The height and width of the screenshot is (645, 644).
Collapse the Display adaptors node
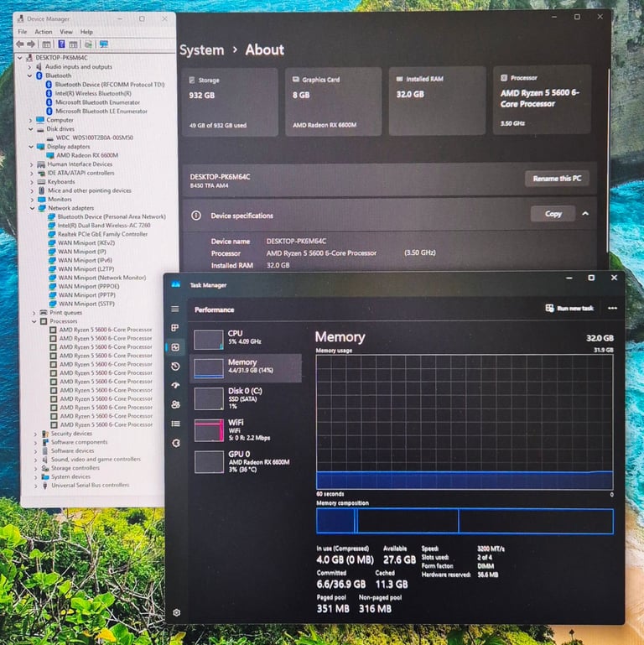pos(31,147)
